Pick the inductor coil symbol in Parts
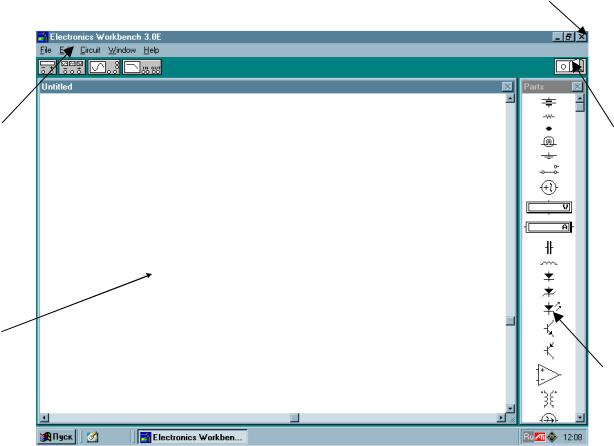Screen dimensions: 614x446 [x=549, y=264]
